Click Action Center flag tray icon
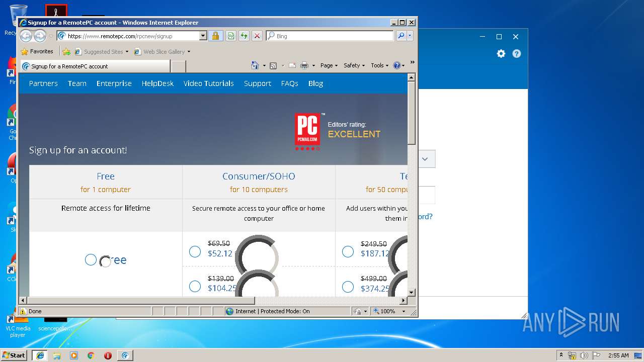Viewport: 644px width, 362px height. click(596, 355)
